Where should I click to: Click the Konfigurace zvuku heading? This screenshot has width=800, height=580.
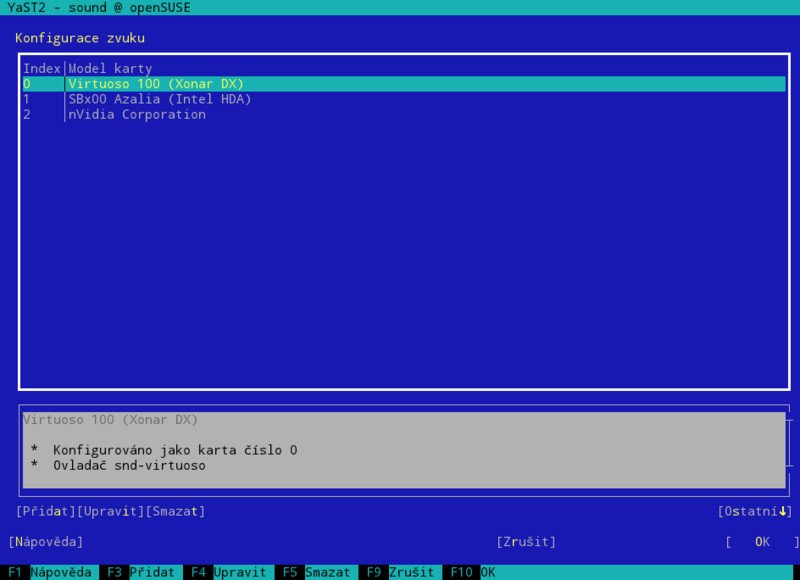pyautogui.click(x=80, y=38)
